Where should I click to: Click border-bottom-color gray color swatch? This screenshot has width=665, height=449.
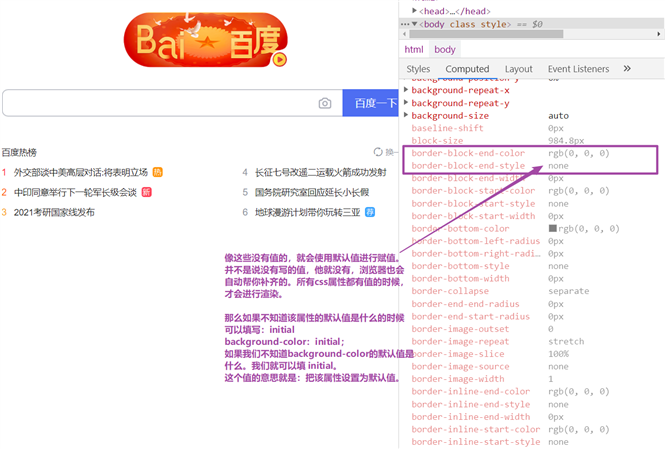point(552,228)
